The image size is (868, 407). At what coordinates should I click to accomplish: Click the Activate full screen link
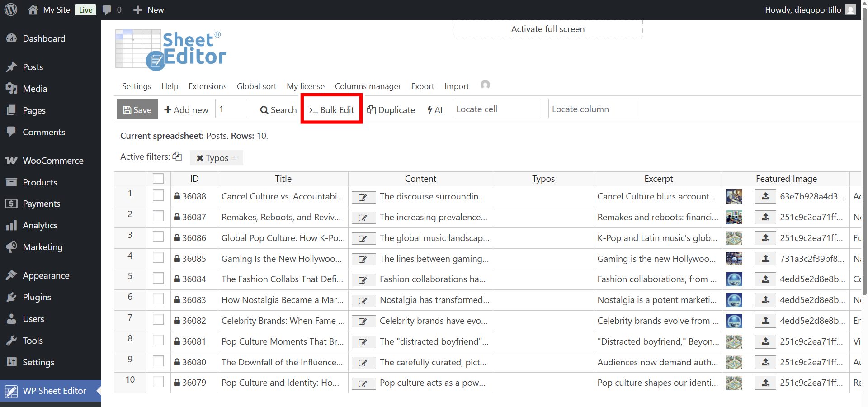pos(547,29)
